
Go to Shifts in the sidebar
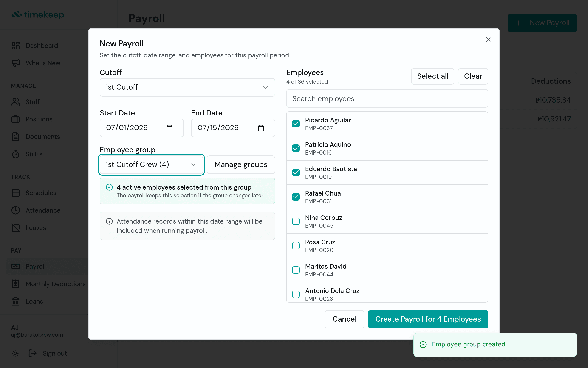[x=34, y=154]
